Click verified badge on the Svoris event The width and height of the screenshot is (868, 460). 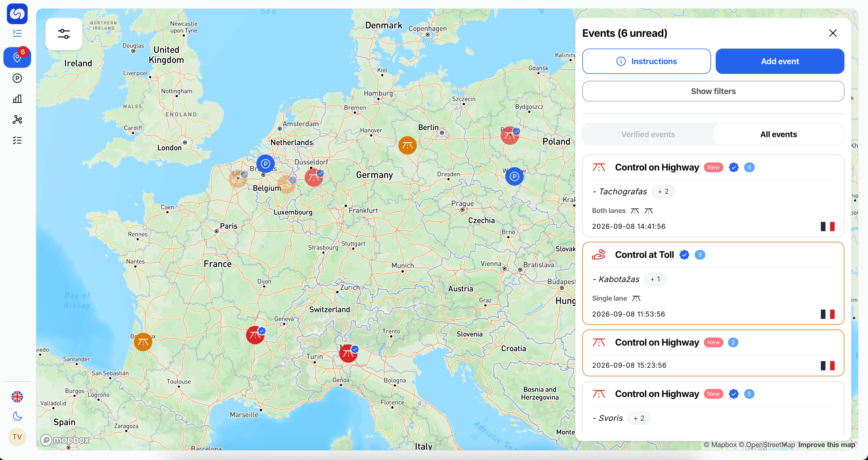coord(733,394)
